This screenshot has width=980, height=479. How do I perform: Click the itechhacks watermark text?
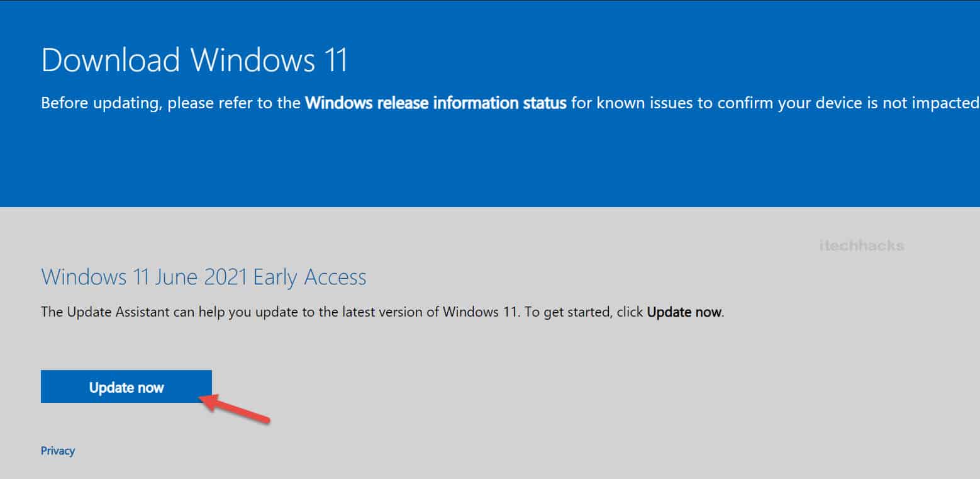(x=862, y=245)
